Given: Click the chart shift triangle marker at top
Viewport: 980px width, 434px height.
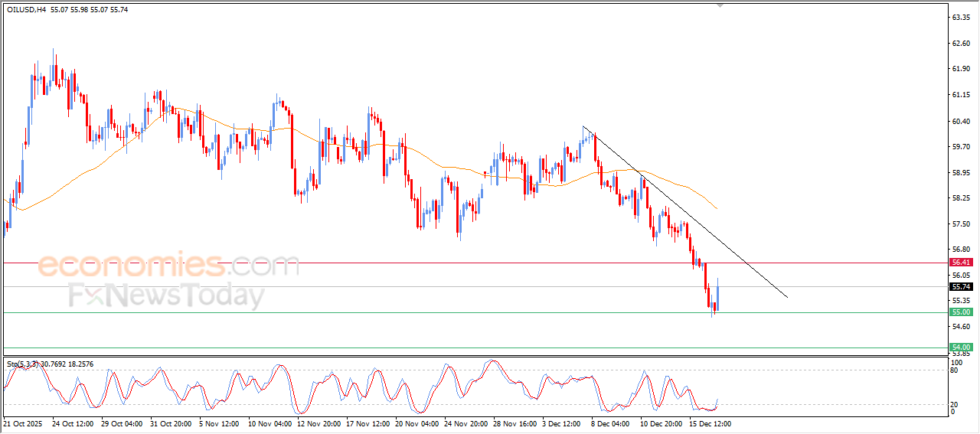Looking at the screenshot, I should point(719,5).
